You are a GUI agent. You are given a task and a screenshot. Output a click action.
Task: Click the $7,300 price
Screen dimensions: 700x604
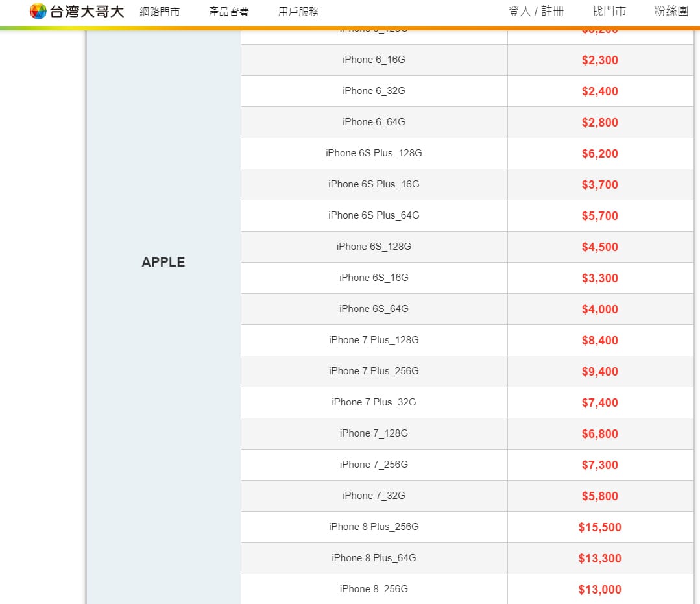coord(599,465)
